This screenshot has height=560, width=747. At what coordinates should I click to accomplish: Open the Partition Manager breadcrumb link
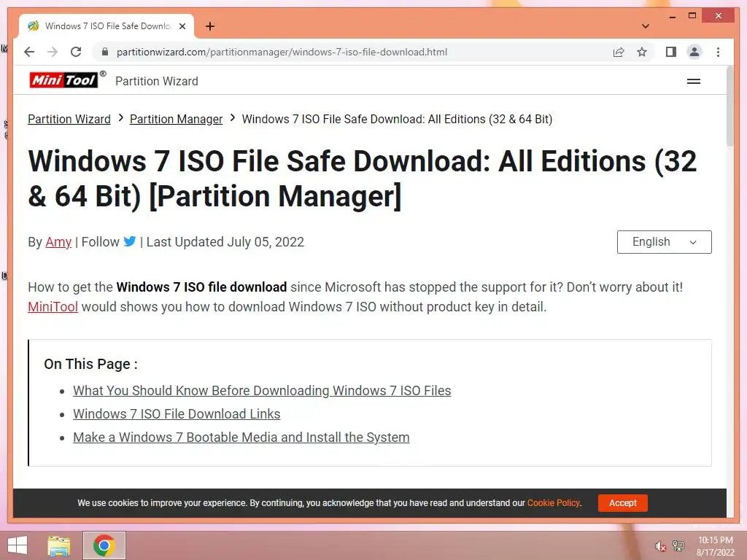[x=177, y=119]
